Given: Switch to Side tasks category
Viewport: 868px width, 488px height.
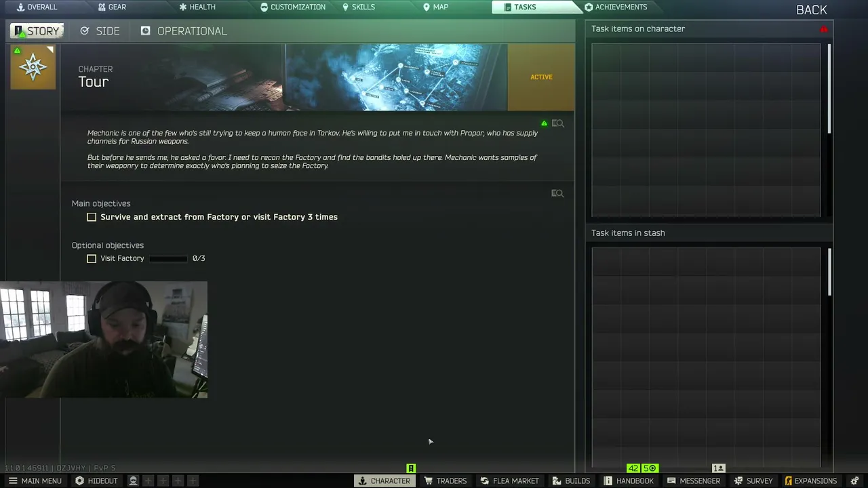Looking at the screenshot, I should click(100, 31).
